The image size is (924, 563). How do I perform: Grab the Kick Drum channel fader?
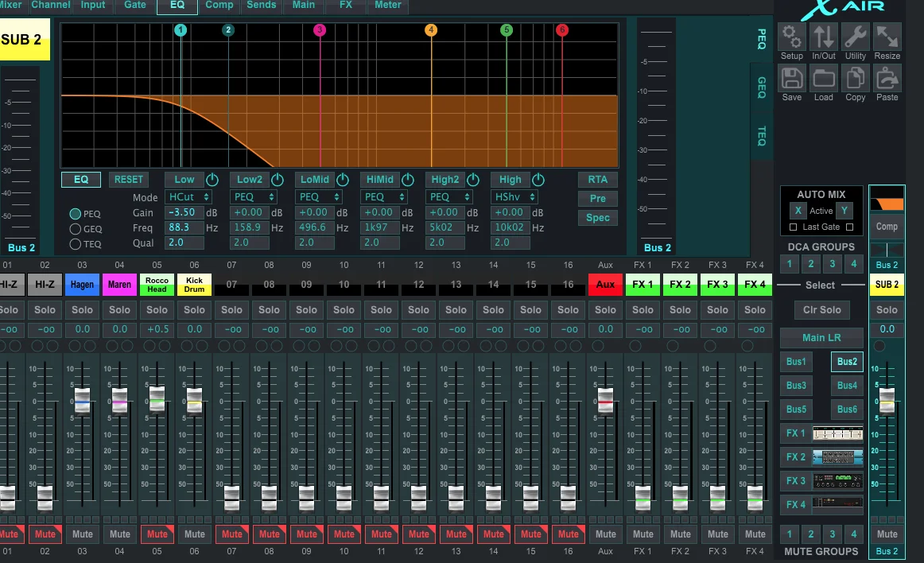click(195, 399)
